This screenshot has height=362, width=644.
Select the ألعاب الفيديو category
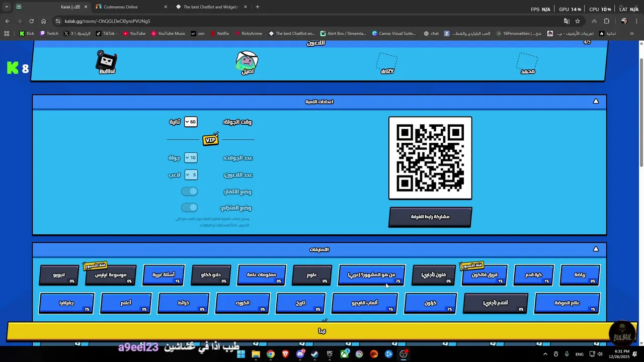coord(365,303)
